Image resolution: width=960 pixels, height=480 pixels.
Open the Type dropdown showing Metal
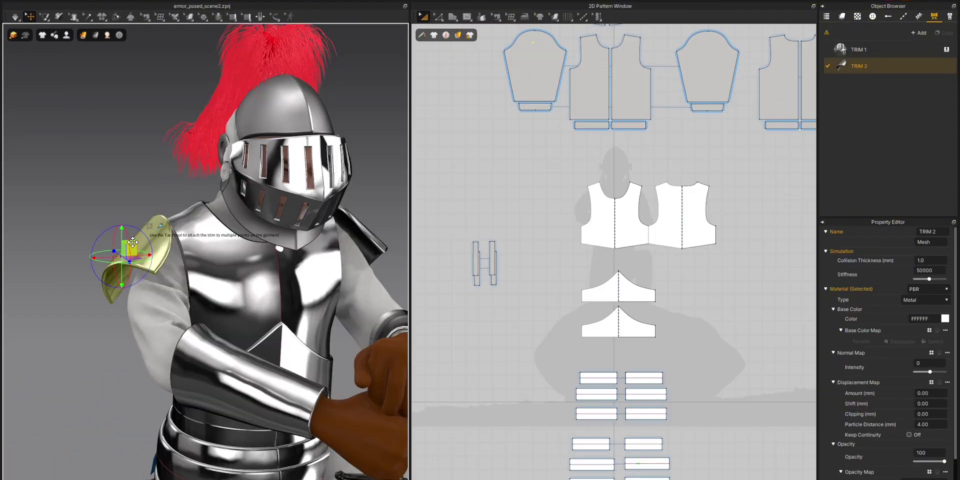[931, 299]
